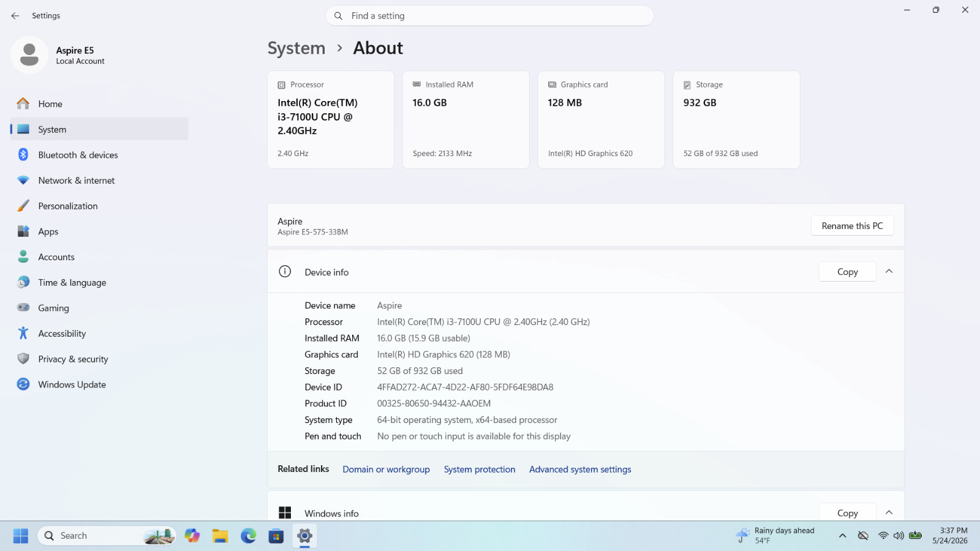Show hidden icons in system tray
Viewport: 980px width, 551px height.
(x=843, y=536)
